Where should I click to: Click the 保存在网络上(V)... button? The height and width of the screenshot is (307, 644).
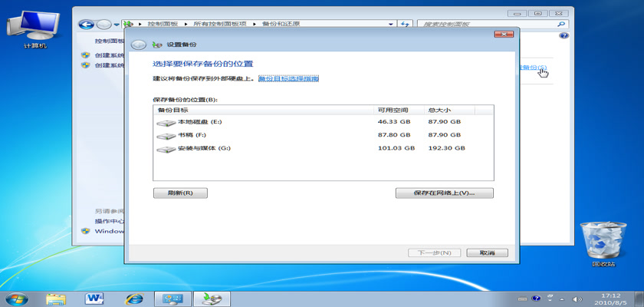pos(444,193)
